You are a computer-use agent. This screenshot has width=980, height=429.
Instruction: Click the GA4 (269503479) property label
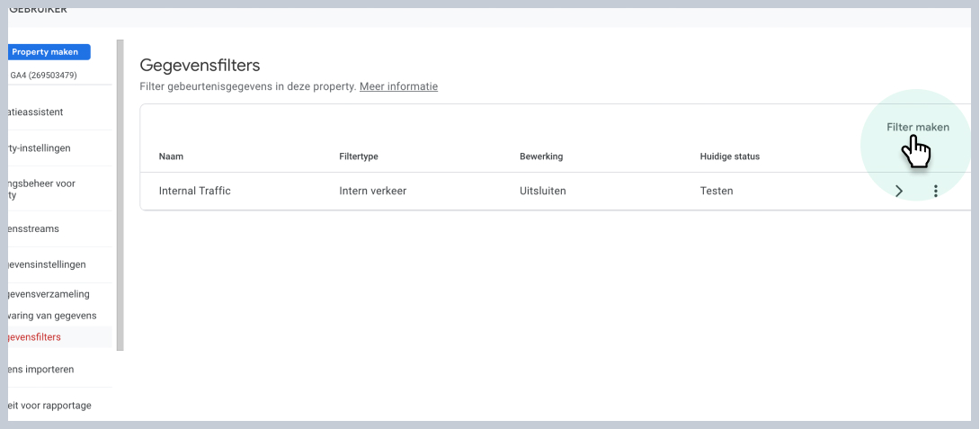tap(43, 75)
